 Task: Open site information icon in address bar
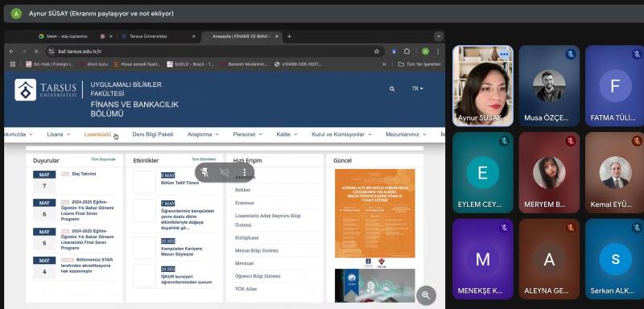(51, 51)
